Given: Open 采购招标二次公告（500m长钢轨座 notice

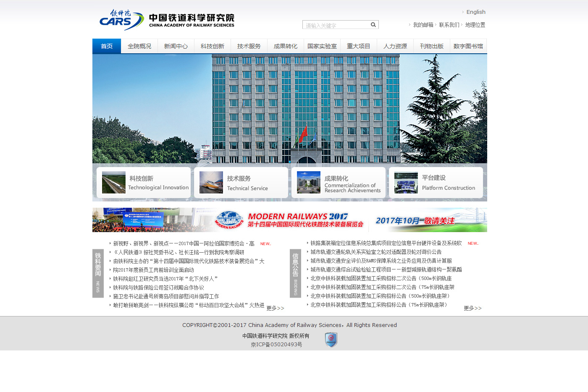Looking at the screenshot, I should 381,278.
